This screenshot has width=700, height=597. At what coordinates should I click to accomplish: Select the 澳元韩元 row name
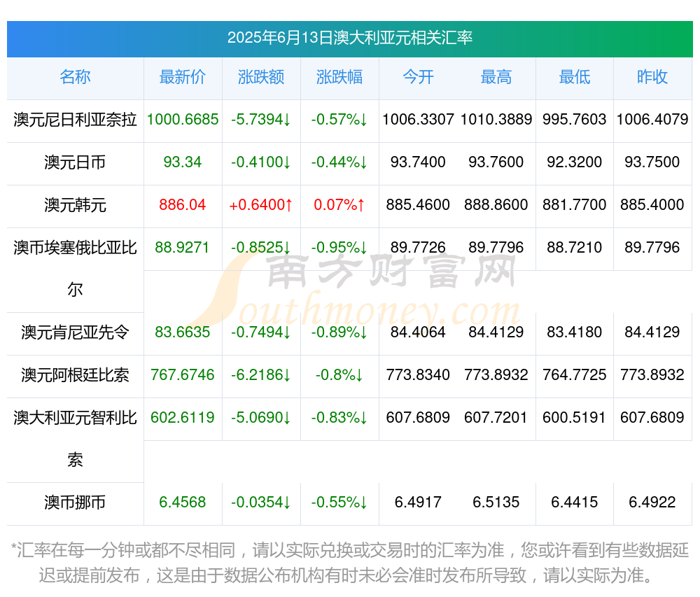pos(75,205)
